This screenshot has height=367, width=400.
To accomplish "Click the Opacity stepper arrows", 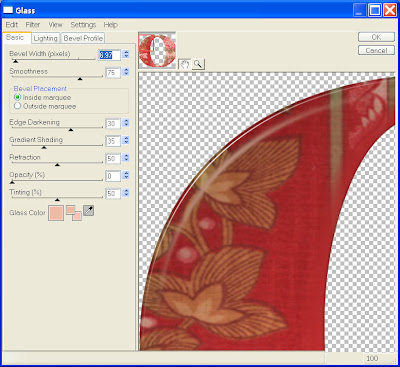I will [126, 175].
